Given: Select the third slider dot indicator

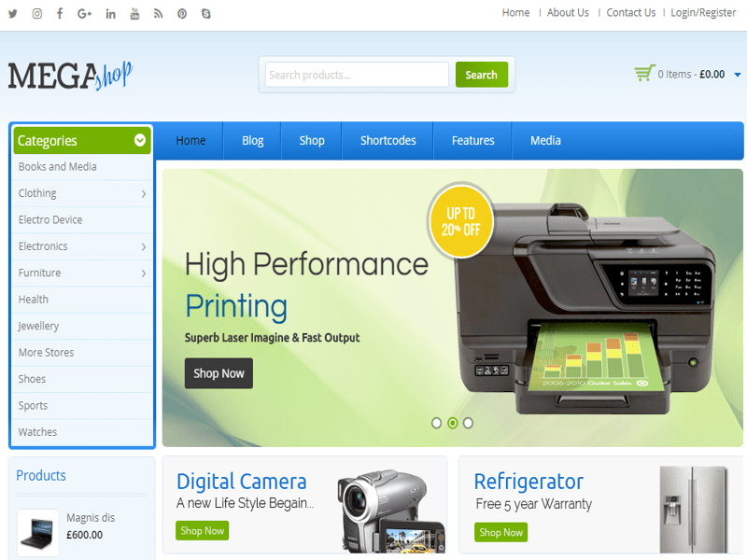Looking at the screenshot, I should 468,423.
